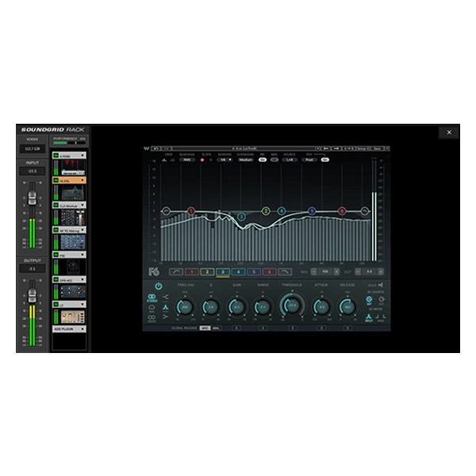This screenshot has height=476, width=476.
Task: Click the F6 logo
Action: [x=154, y=271]
